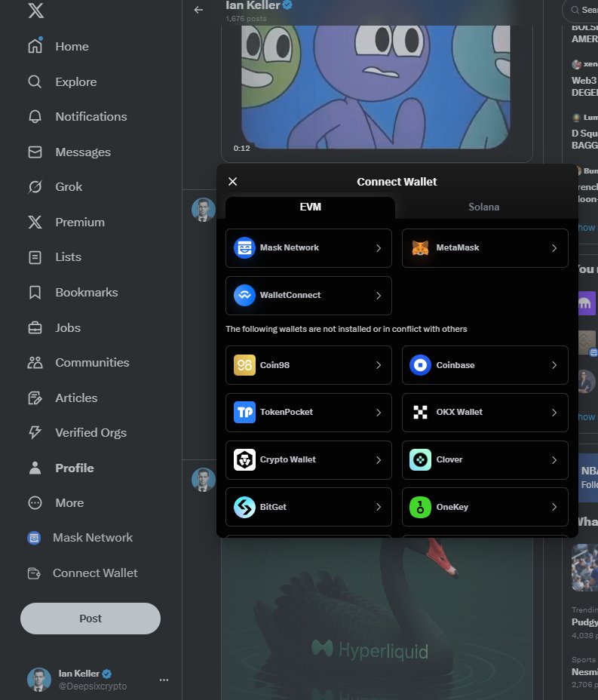598x700 pixels.
Task: Open Grok via its sidebar icon
Action: point(35,186)
